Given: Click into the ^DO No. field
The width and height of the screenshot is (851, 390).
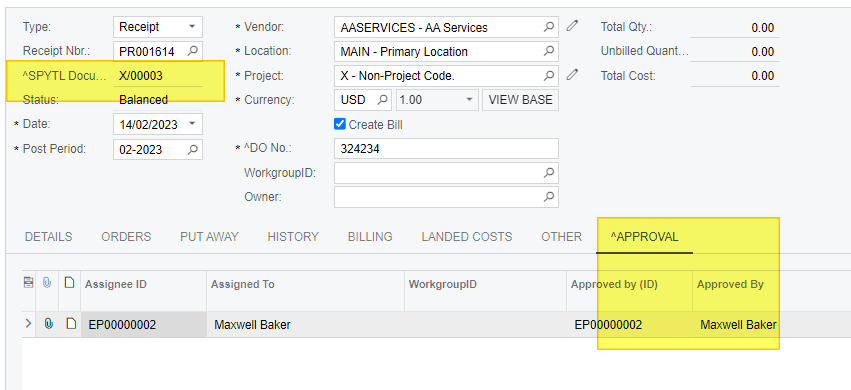Looking at the screenshot, I should 446,149.
